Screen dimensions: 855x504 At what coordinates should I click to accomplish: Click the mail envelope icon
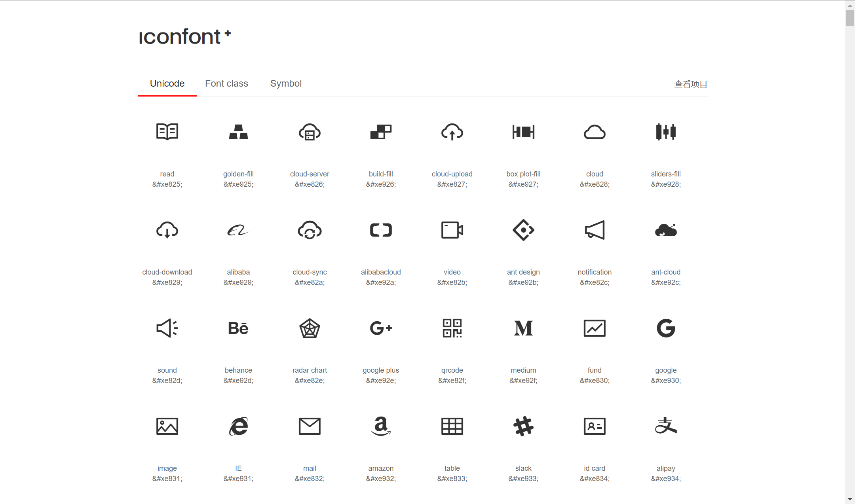(310, 426)
